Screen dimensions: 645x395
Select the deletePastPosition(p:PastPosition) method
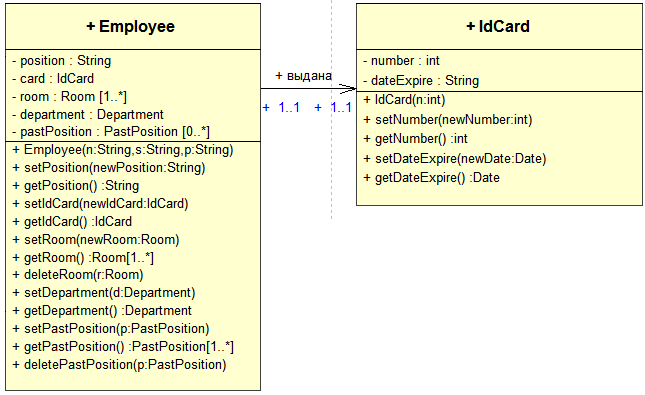point(119,365)
